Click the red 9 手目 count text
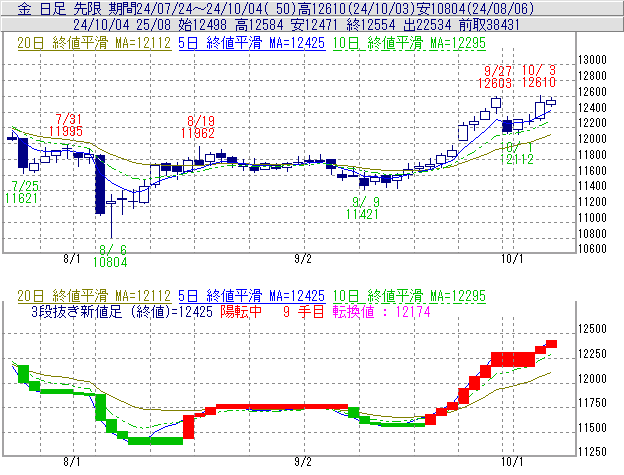 pos(304,311)
